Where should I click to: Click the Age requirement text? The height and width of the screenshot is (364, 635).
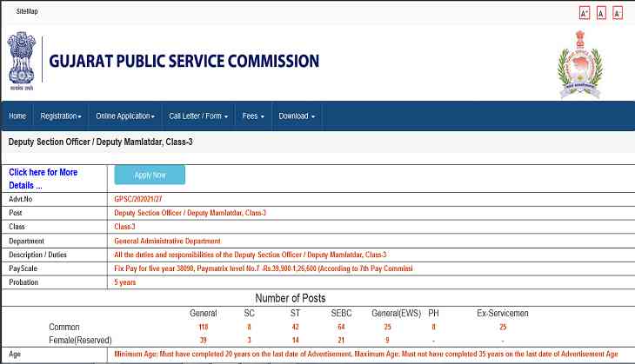click(366, 354)
